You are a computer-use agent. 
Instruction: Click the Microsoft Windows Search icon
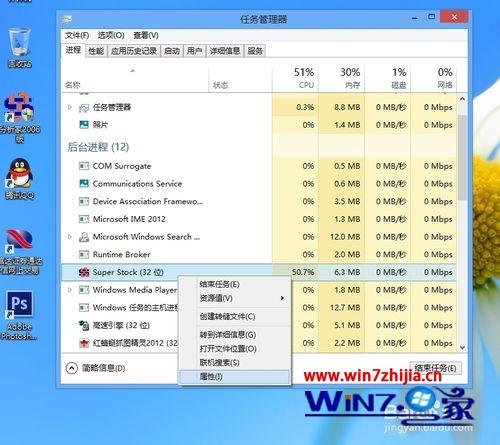coord(84,237)
